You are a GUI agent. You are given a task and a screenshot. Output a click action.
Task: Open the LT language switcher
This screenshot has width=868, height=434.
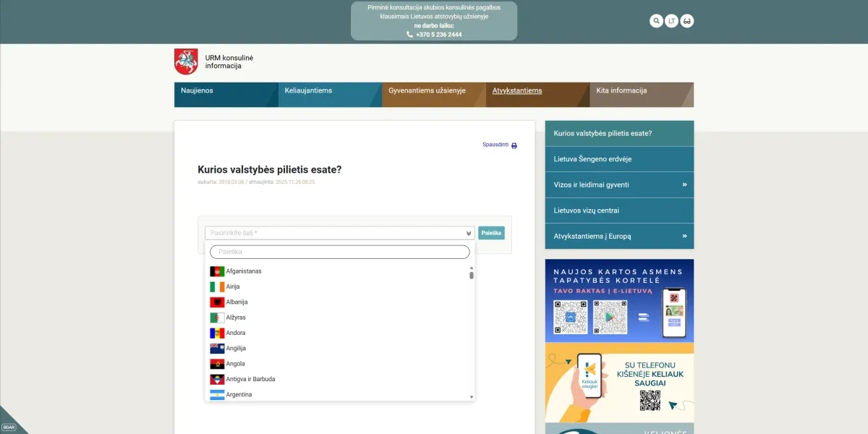coord(671,21)
